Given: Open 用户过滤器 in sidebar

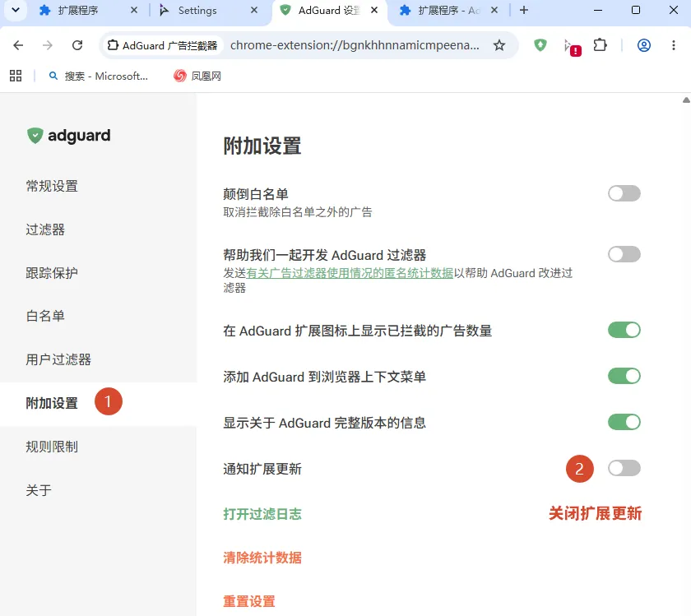Looking at the screenshot, I should point(58,359).
